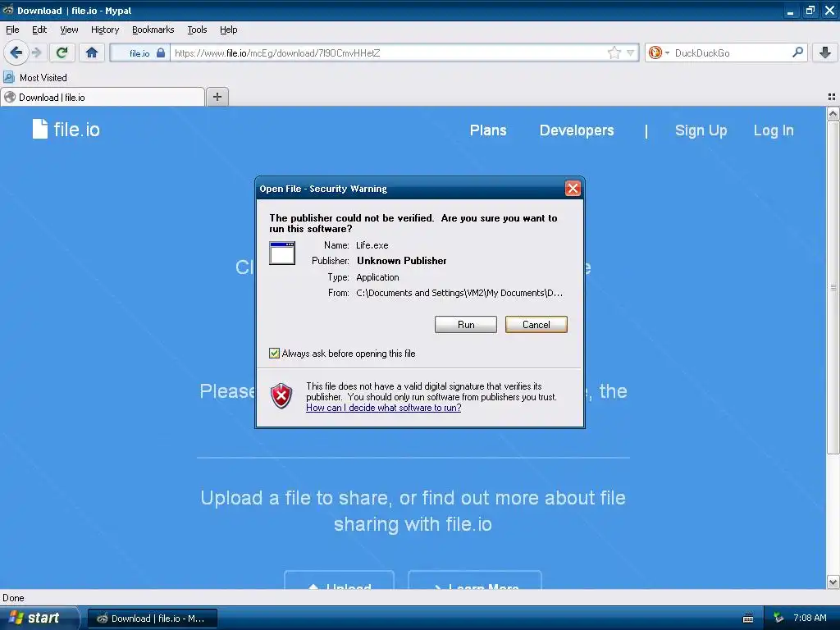The image size is (840, 630).
Task: Uncheck Always ask before opening this file
Action: [x=274, y=353]
